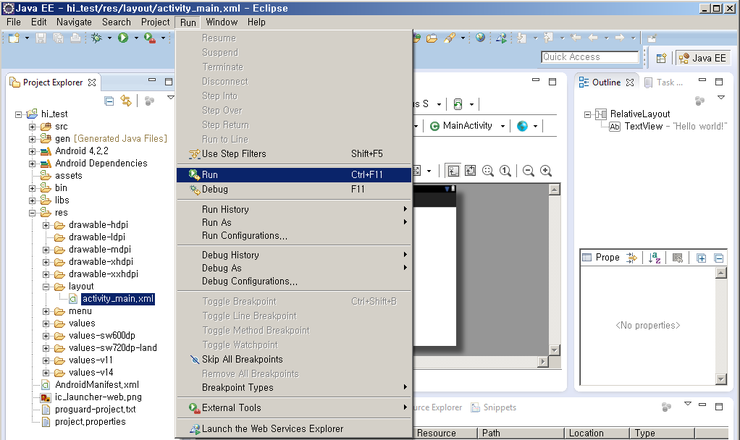Screen dimensions: 740x440
Task: Select Debug Configurations... entry
Action: click(x=294, y=281)
